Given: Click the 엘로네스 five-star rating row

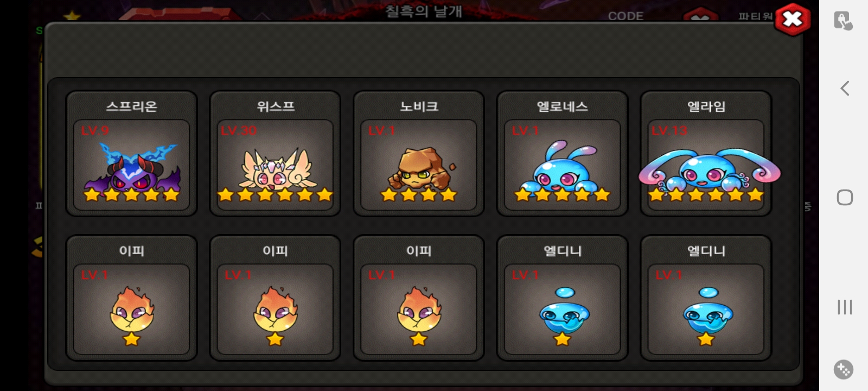Looking at the screenshot, I should (x=562, y=194).
